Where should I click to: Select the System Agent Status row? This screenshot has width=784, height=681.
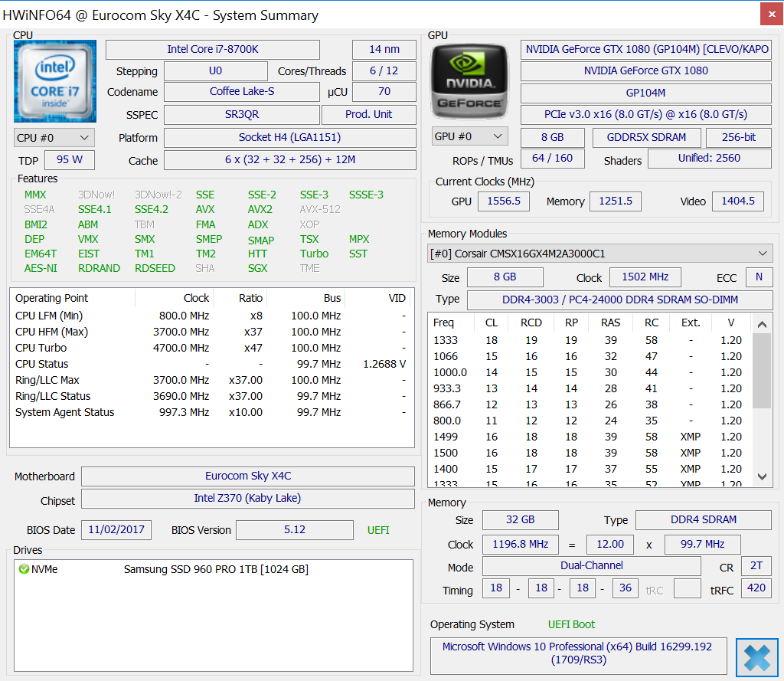tap(211, 412)
